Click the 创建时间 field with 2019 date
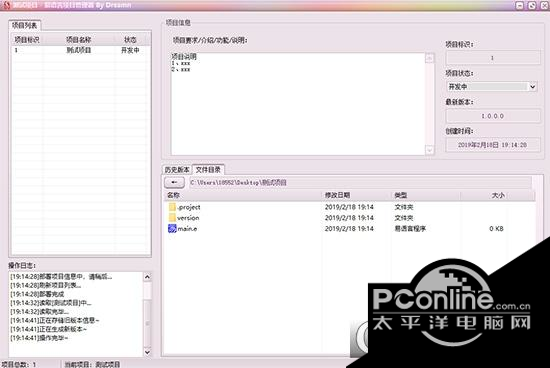 click(x=493, y=145)
